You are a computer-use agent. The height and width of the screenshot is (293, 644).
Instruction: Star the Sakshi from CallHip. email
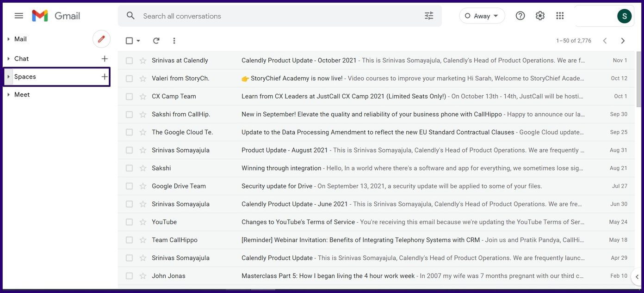(x=143, y=114)
